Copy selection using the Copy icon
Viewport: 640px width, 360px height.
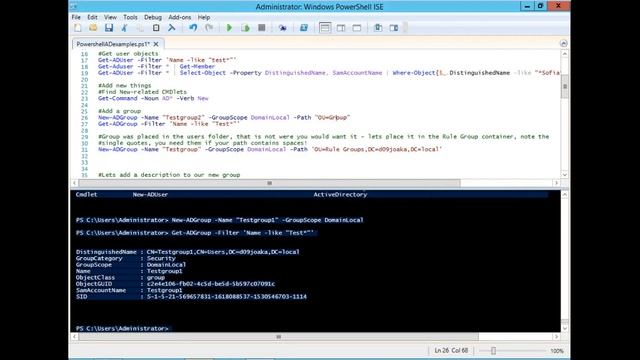[140, 28]
